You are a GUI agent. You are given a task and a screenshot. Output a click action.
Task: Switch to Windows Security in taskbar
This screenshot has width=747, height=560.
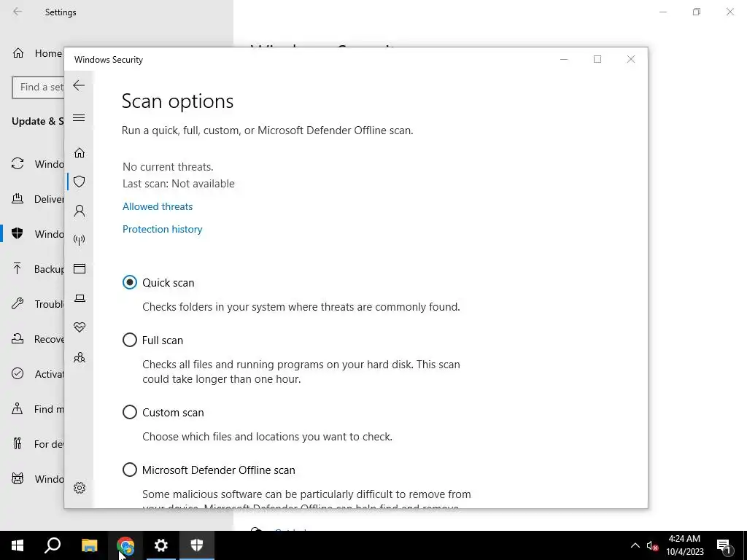197,545
